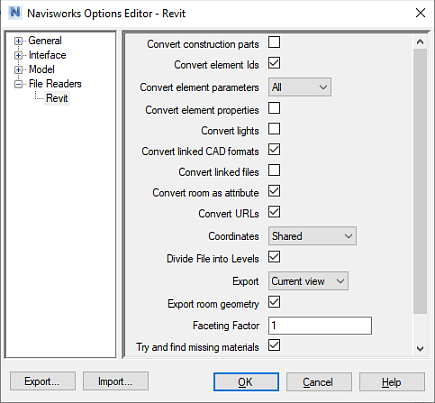The width and height of the screenshot is (435, 403).
Task: Click the OK button
Action: pyautogui.click(x=246, y=382)
